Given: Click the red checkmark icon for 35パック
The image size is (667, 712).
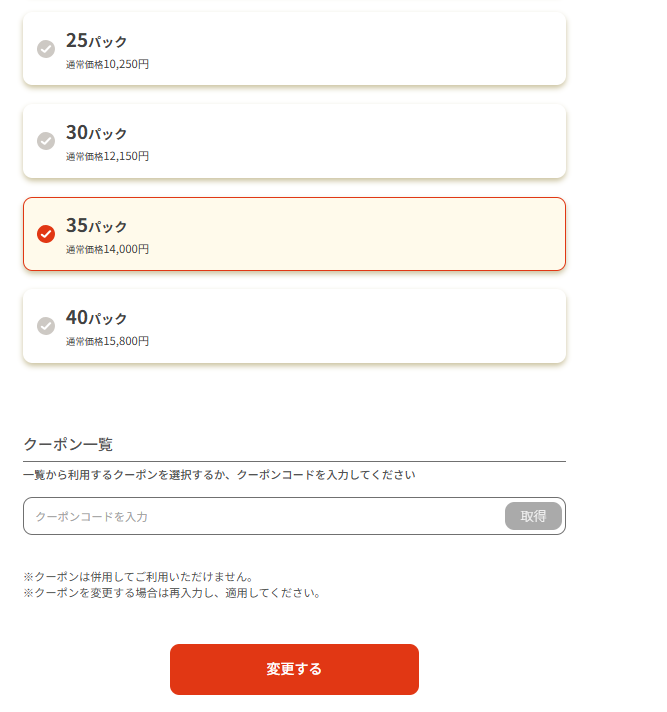Looking at the screenshot, I should coord(46,234).
